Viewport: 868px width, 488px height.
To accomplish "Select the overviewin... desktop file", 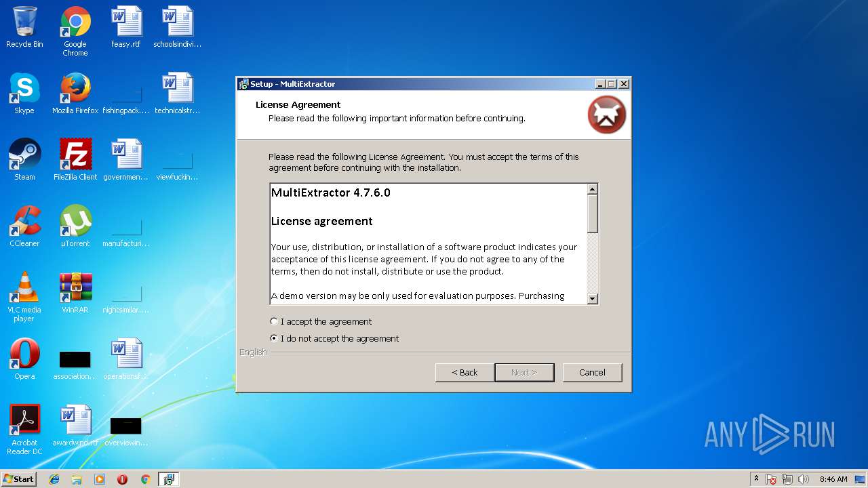I will tap(126, 432).
